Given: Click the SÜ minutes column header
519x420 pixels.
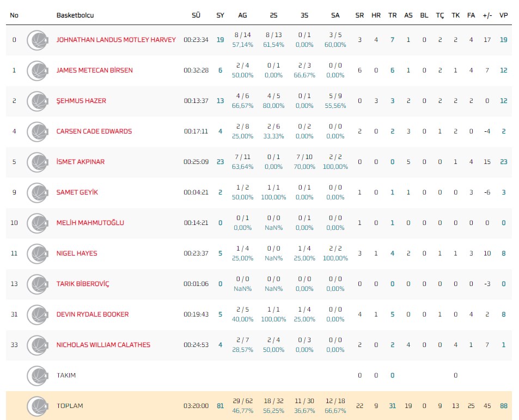Looking at the screenshot, I should pyautogui.click(x=196, y=15).
